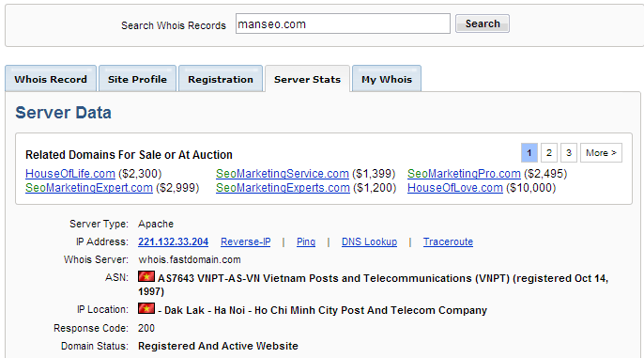Open the Traceroute tool link

pyautogui.click(x=448, y=241)
